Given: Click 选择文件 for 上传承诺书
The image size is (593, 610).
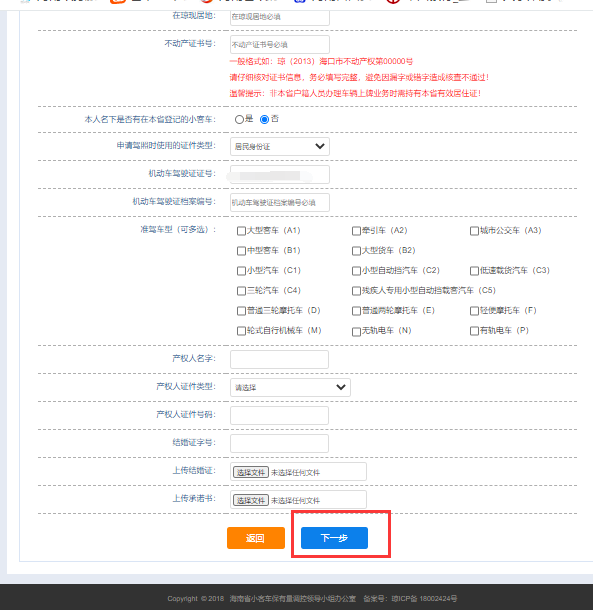Looking at the screenshot, I should tap(251, 500).
